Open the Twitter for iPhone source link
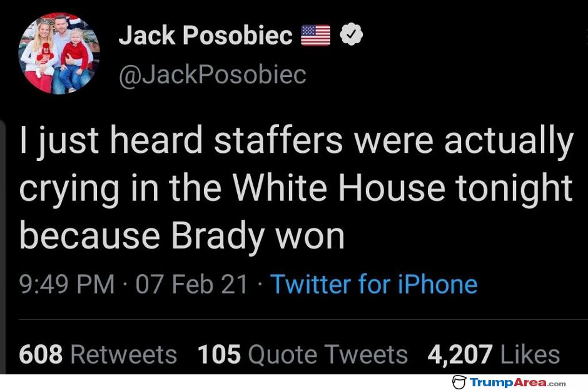 pyautogui.click(x=374, y=284)
